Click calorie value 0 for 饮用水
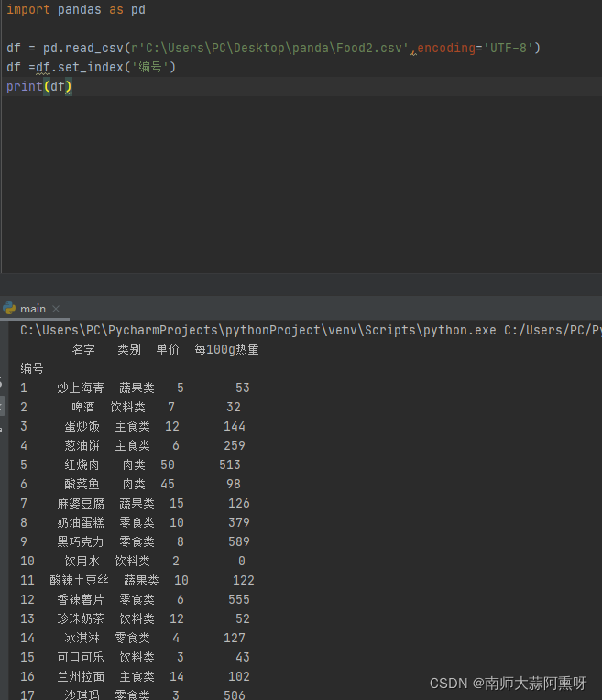602x700 pixels. [242, 561]
